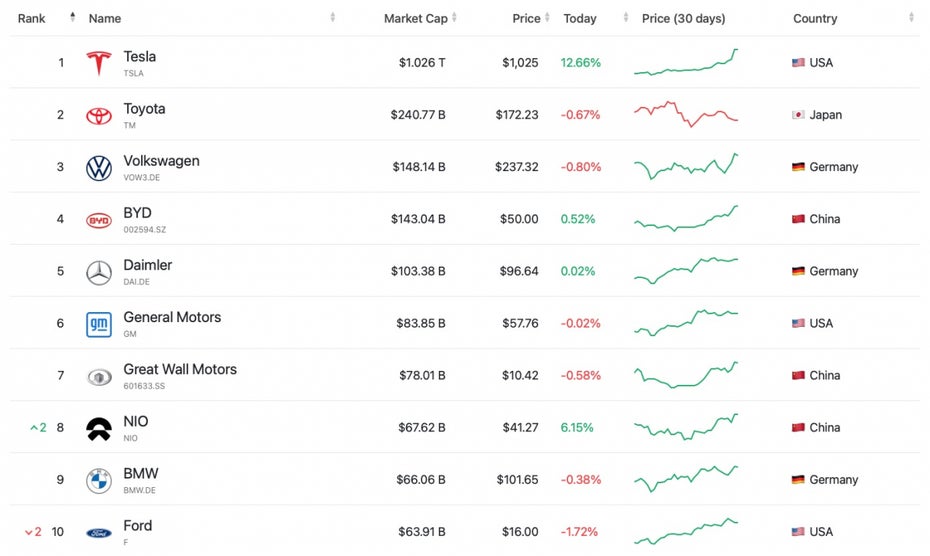This screenshot has height=556, width=930.
Task: Click the Ford oval logo
Action: coord(98,533)
